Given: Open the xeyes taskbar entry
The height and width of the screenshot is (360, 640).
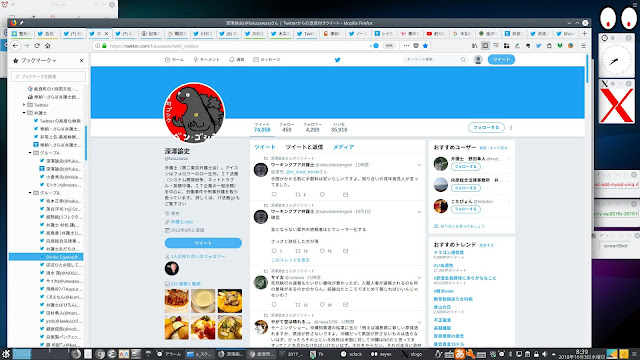Looking at the screenshot, I should coord(381,354).
